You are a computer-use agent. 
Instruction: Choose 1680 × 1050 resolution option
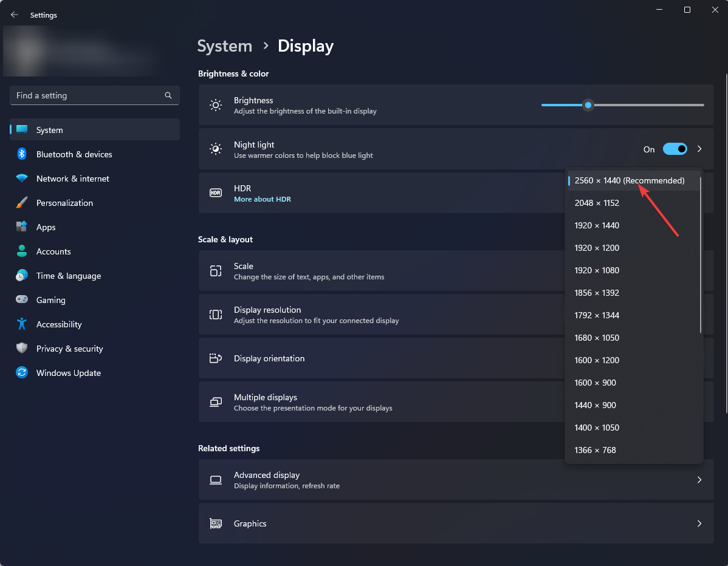pyautogui.click(x=633, y=338)
